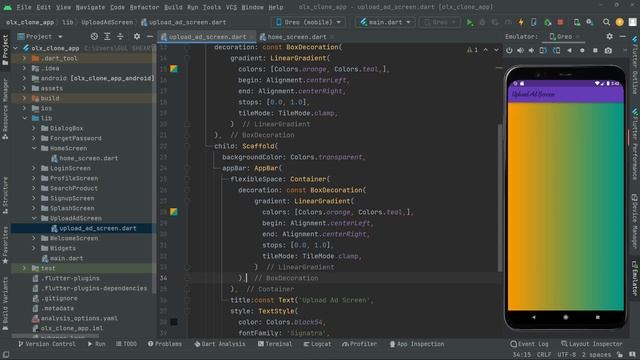The height and width of the screenshot is (360, 640).
Task: Stop the running app with red square
Action: [560, 22]
